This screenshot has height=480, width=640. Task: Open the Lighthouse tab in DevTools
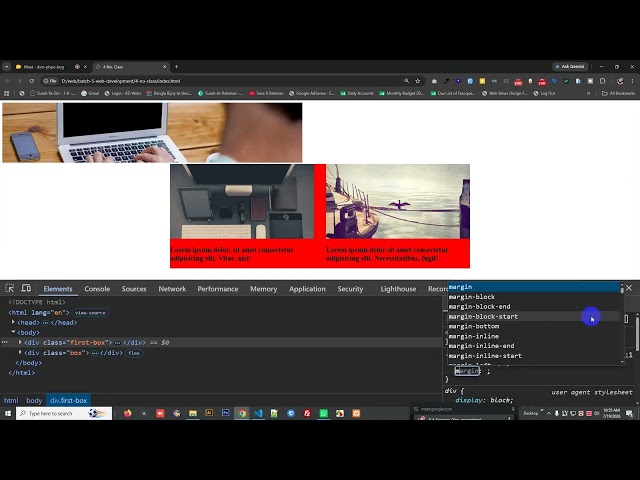click(398, 289)
